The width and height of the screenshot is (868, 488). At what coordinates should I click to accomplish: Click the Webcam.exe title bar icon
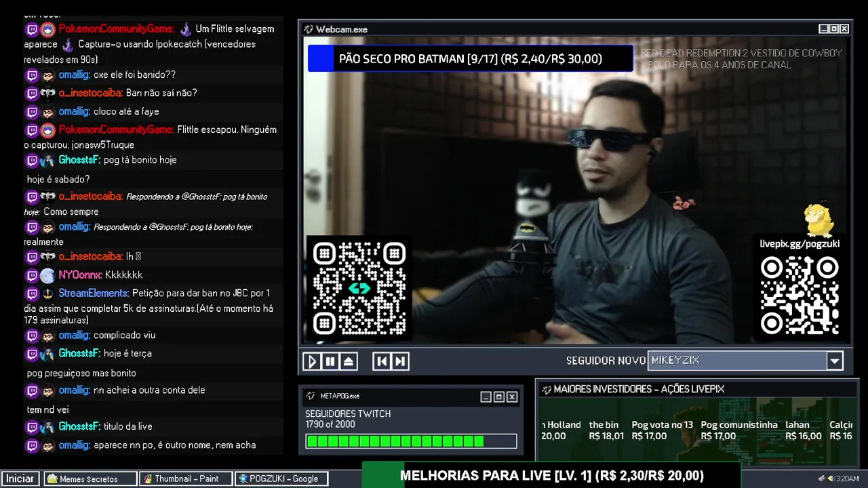click(x=309, y=29)
